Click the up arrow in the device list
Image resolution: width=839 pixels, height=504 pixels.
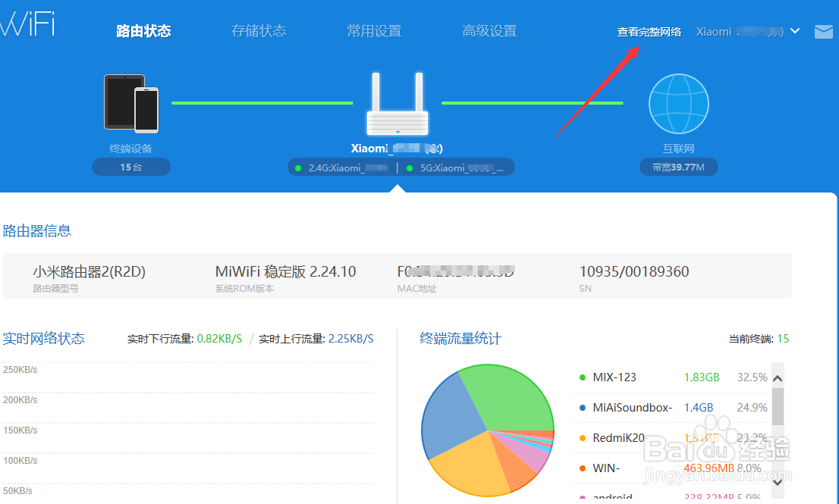pyautogui.click(x=778, y=378)
